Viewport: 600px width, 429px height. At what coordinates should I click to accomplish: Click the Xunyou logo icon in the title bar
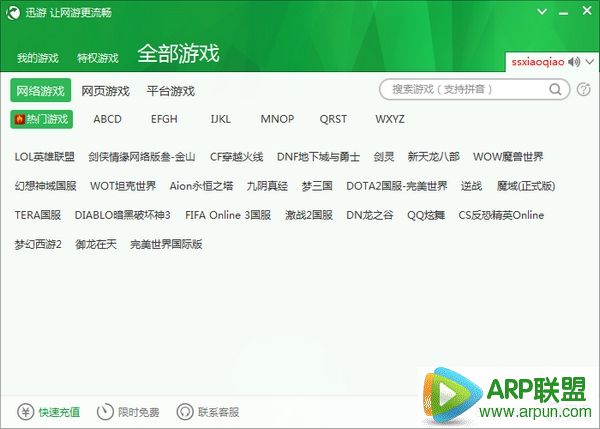[x=13, y=13]
